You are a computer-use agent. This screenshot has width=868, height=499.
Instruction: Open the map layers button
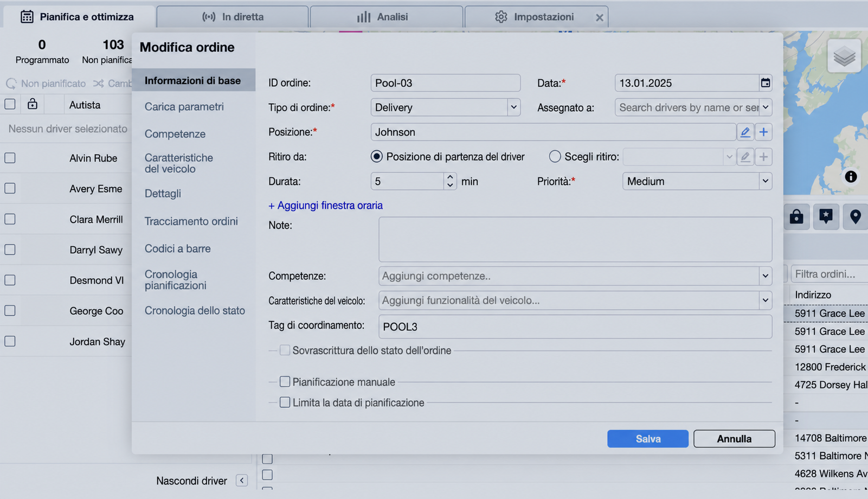pyautogui.click(x=844, y=56)
